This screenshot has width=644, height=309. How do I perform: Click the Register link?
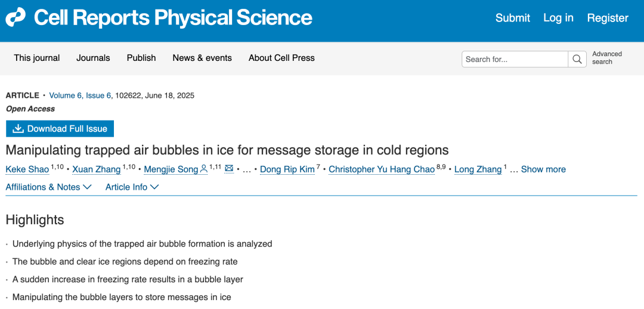click(x=608, y=18)
